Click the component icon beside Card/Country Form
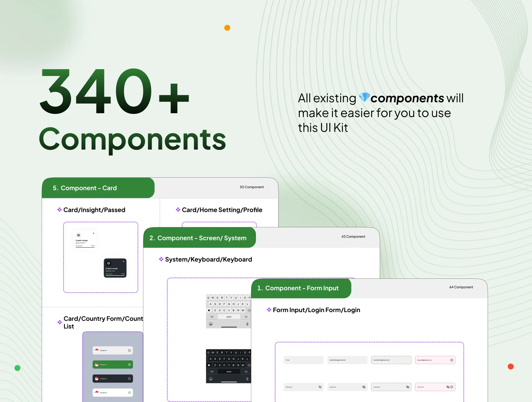532x402 pixels. click(60, 322)
